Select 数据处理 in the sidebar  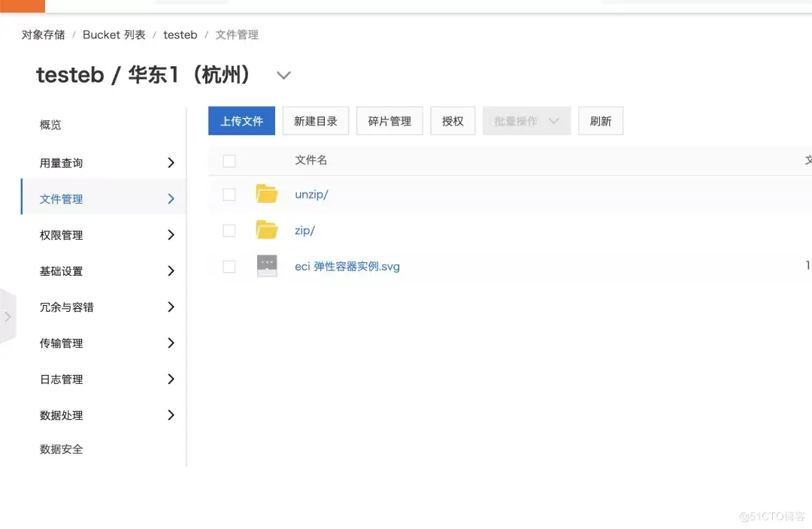pyautogui.click(x=61, y=416)
